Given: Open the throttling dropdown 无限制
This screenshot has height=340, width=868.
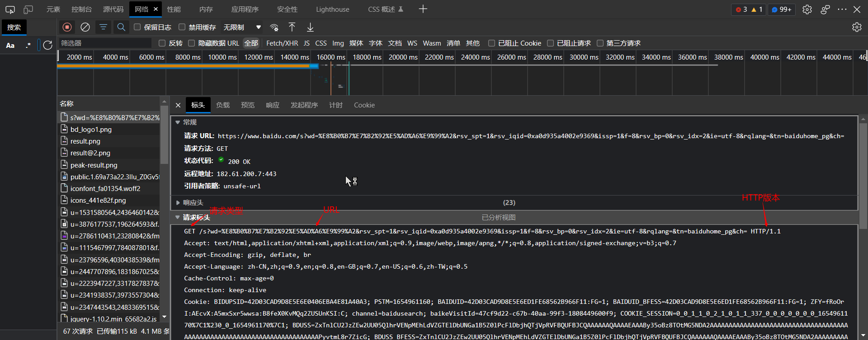Looking at the screenshot, I should 242,28.
